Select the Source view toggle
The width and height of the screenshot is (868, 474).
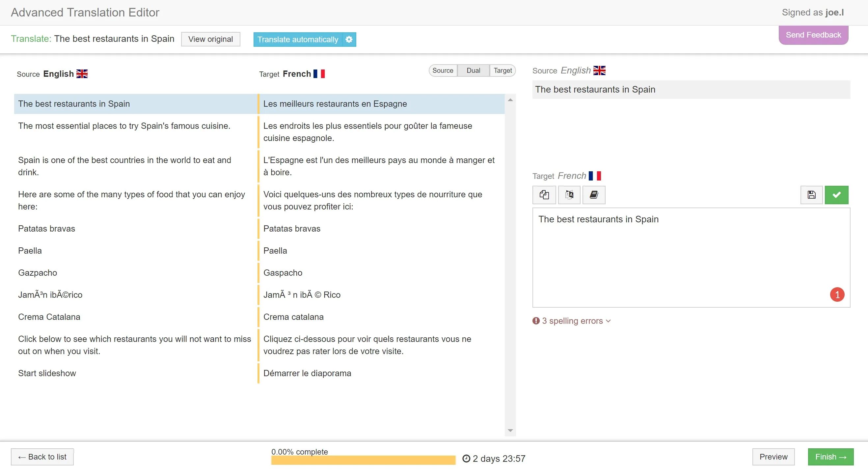(442, 70)
